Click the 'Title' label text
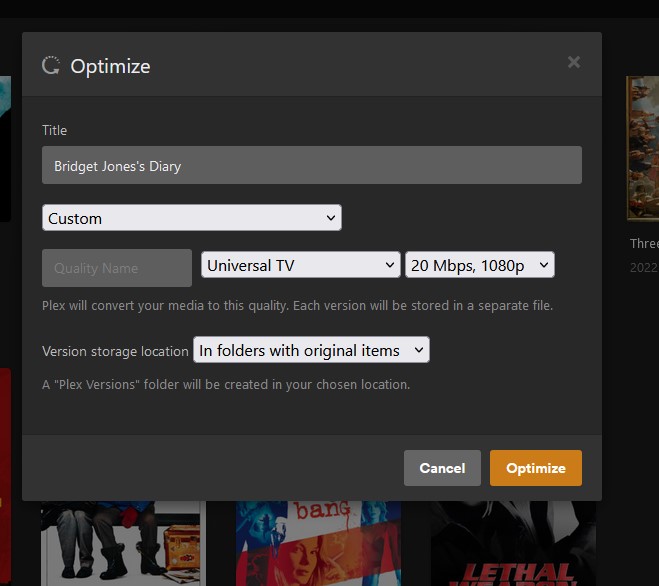 [54, 130]
